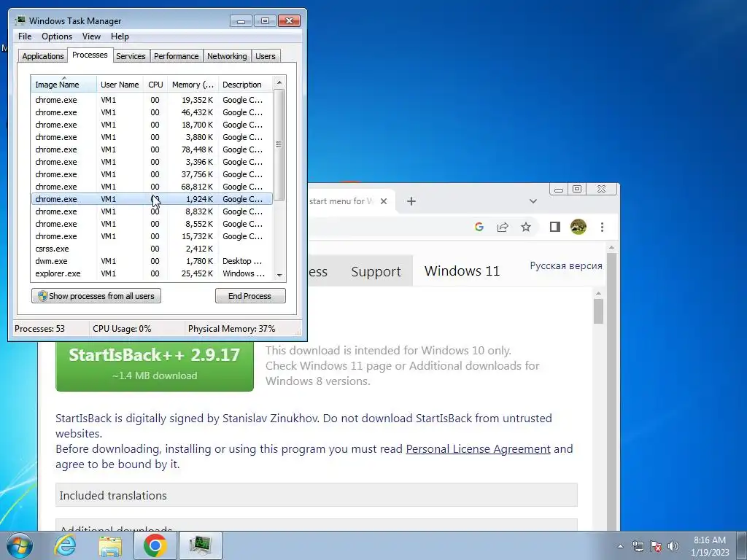Sort by User Name column header
Viewport: 747px width, 560px height.
tap(120, 85)
